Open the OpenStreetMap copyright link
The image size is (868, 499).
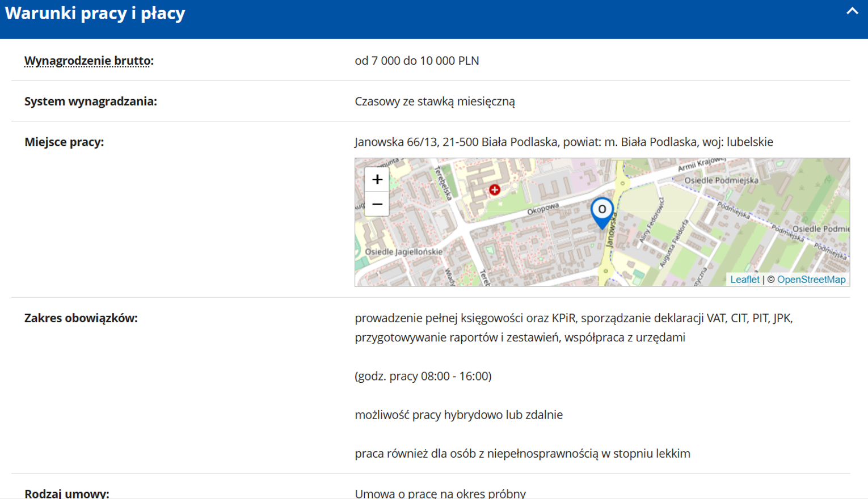click(811, 280)
